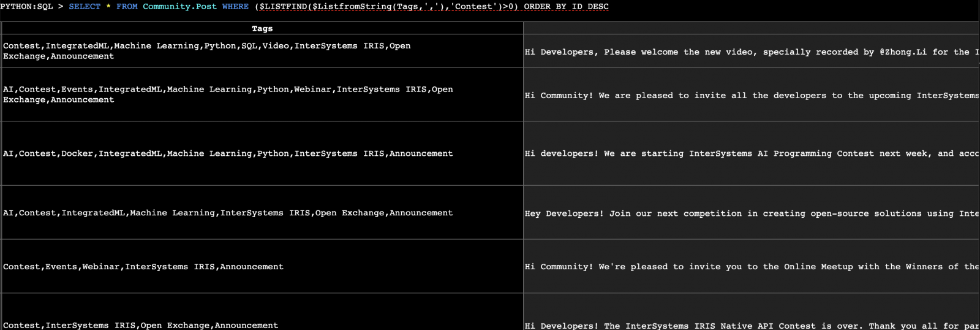This screenshot has height=330, width=980.
Task: Click text 'Hi Developers, Please welcome the new video'
Action: (x=641, y=52)
